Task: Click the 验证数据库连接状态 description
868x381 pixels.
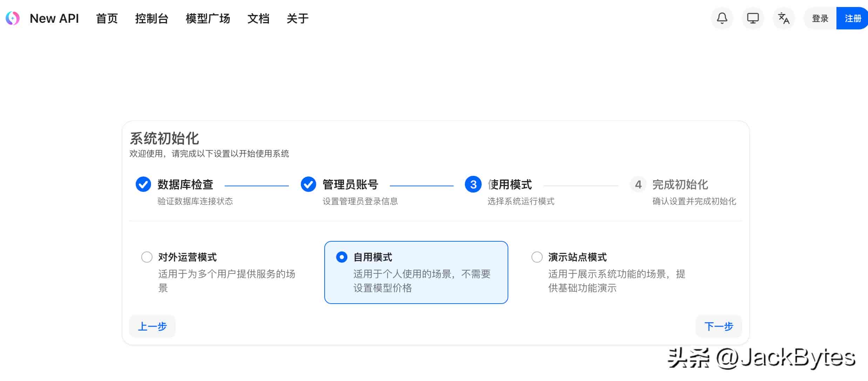Action: [x=195, y=201]
